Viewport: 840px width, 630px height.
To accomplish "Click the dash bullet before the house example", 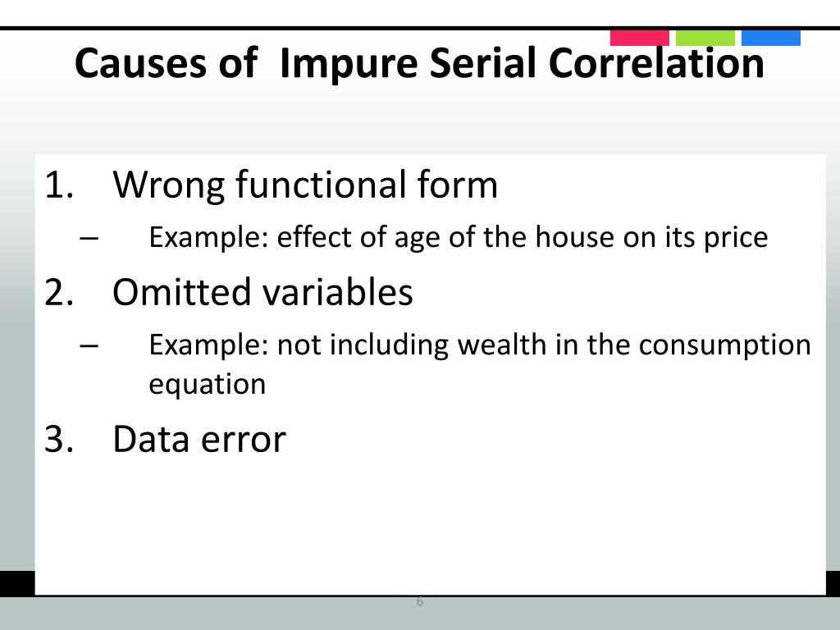I will [89, 239].
